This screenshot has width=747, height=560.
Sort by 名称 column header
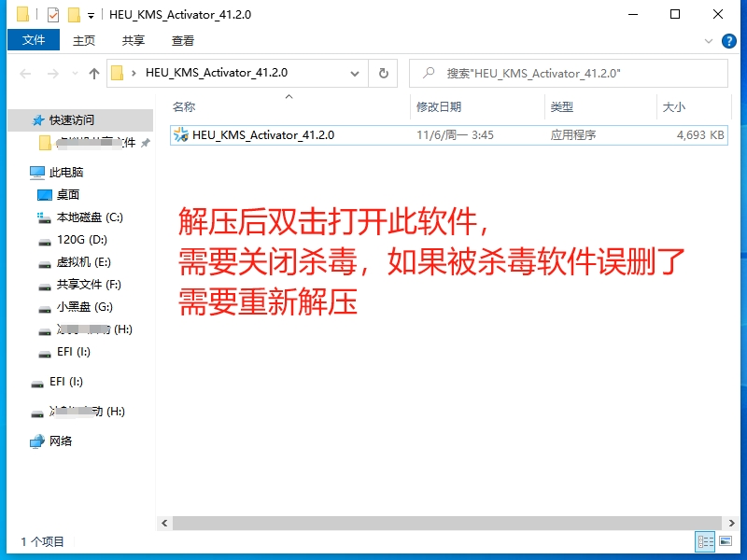[x=184, y=106]
